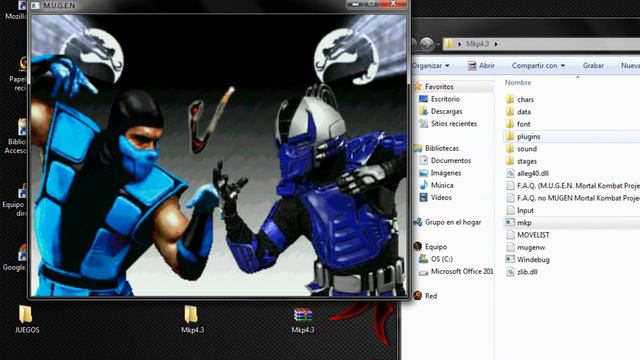
Task: Open the data folder icon
Action: pyautogui.click(x=510, y=111)
